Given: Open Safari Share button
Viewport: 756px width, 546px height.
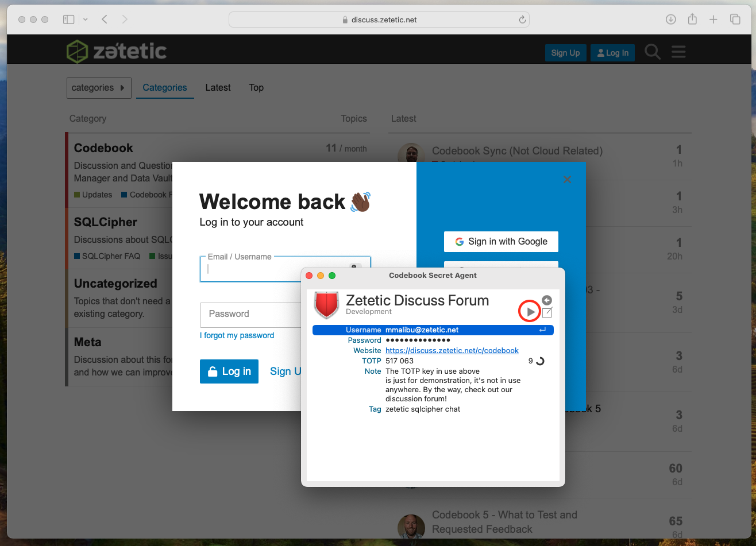Looking at the screenshot, I should [x=692, y=19].
